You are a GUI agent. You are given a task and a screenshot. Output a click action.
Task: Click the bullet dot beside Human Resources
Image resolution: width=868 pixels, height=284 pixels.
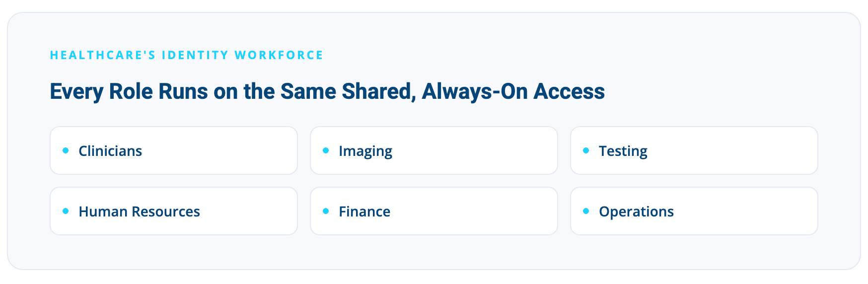pyautogui.click(x=66, y=211)
